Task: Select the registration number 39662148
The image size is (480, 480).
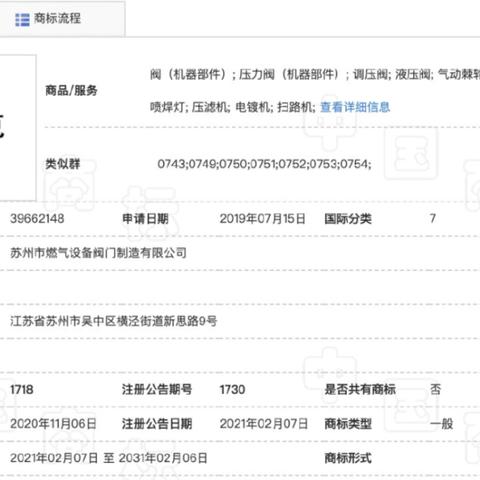Action: [37, 219]
